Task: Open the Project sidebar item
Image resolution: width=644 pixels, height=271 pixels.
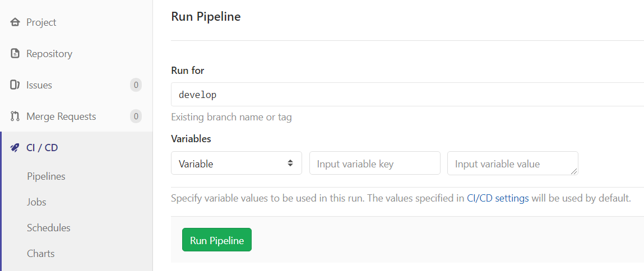Action: coord(41,22)
